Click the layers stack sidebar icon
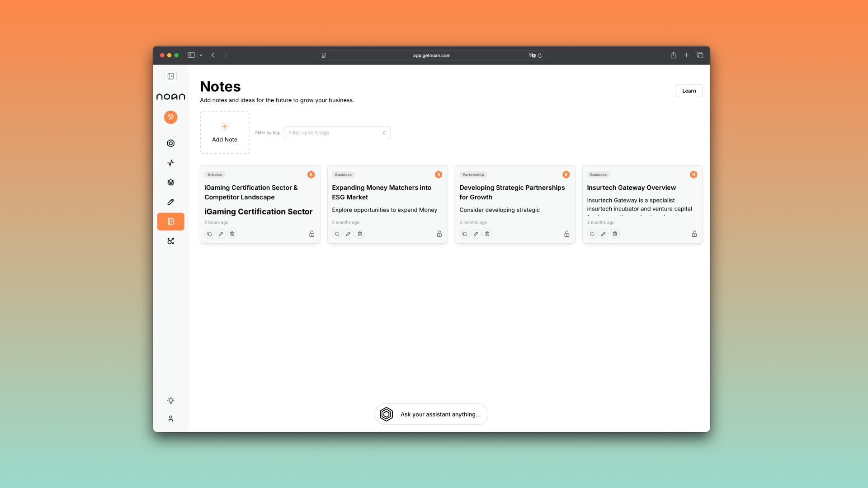The image size is (868, 488). pos(170,183)
